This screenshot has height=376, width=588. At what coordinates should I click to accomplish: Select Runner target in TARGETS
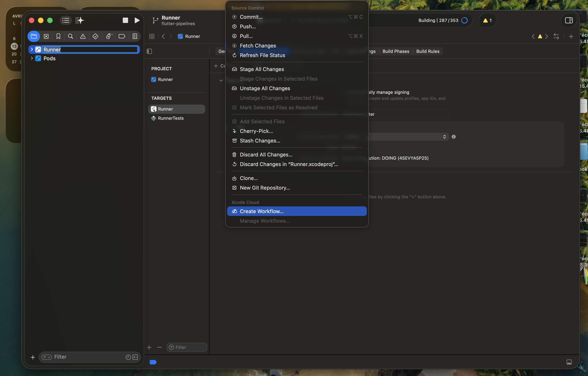tap(177, 109)
